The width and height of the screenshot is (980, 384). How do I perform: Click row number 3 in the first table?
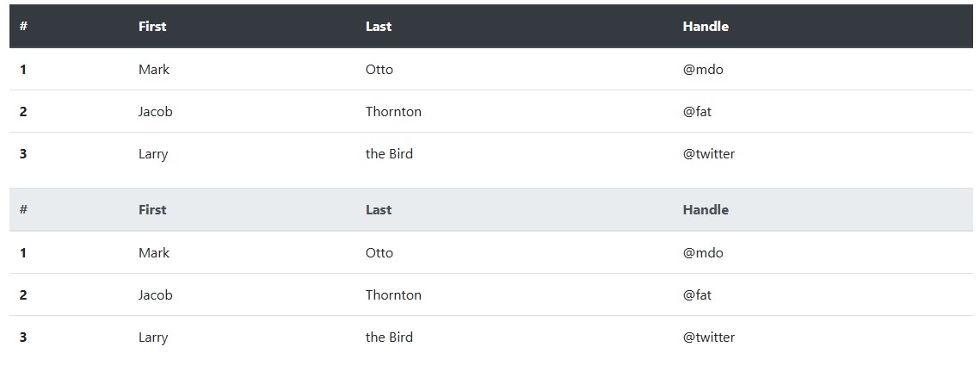(23, 154)
